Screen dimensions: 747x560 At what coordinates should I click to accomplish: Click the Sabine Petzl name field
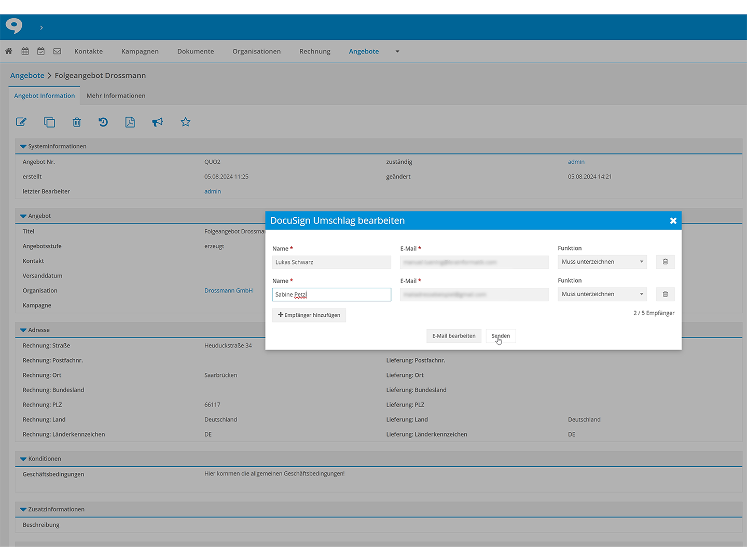click(x=331, y=295)
